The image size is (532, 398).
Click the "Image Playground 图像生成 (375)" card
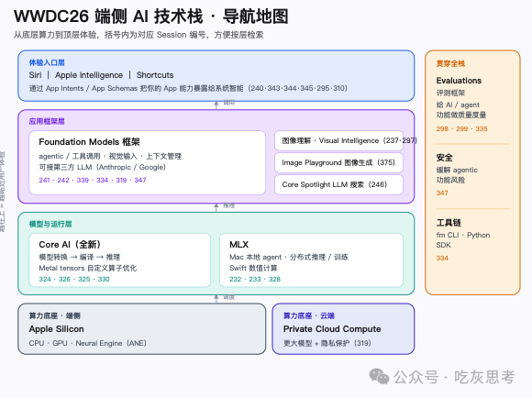coord(338,162)
